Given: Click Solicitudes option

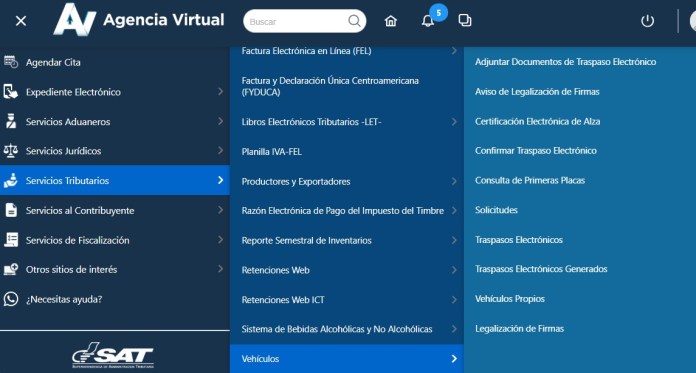Looking at the screenshot, I should 496,210.
